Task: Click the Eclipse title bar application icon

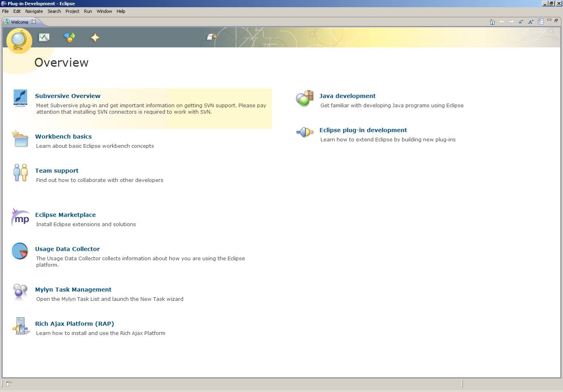Action: (x=4, y=3)
